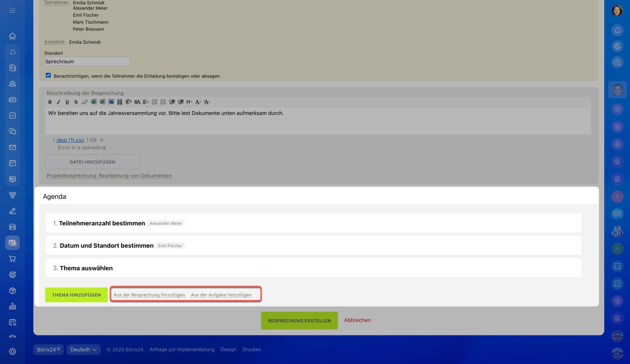630x364 pixels.
Task: Select agenda item Datum und Standort bestimmen
Action: 314,245
